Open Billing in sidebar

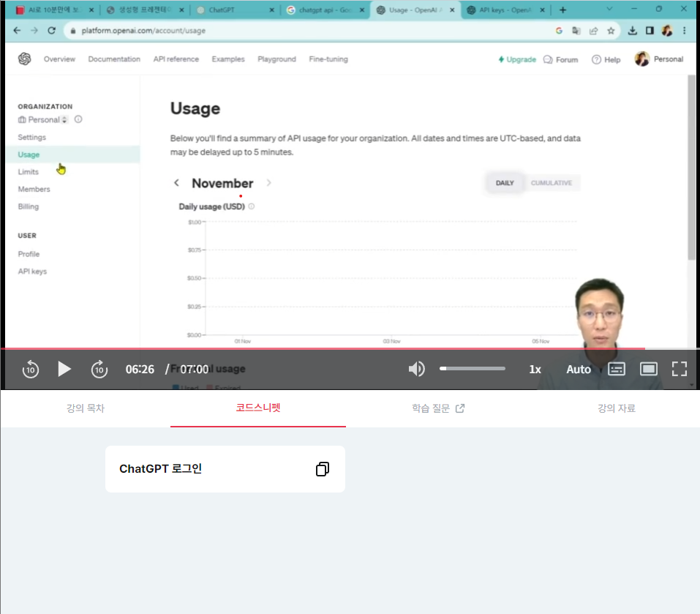pos(28,207)
